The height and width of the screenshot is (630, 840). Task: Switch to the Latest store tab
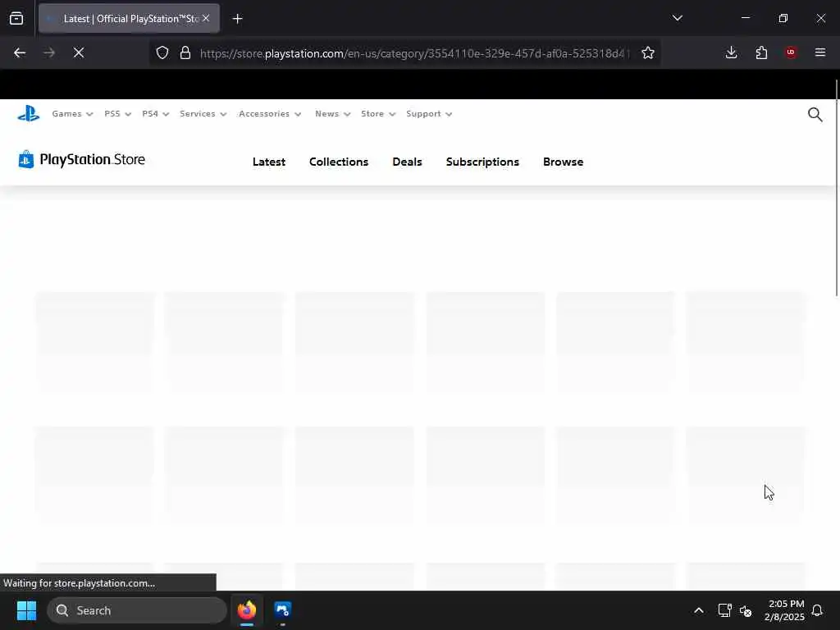[x=269, y=162]
